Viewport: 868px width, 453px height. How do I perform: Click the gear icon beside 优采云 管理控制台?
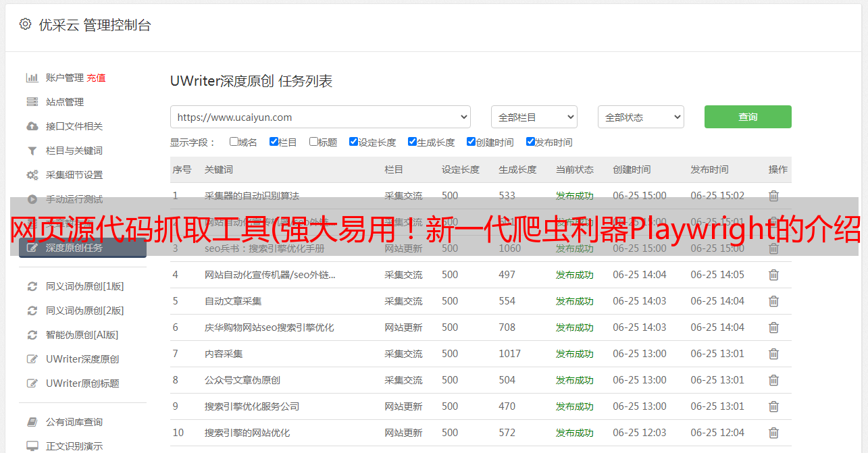coord(25,24)
